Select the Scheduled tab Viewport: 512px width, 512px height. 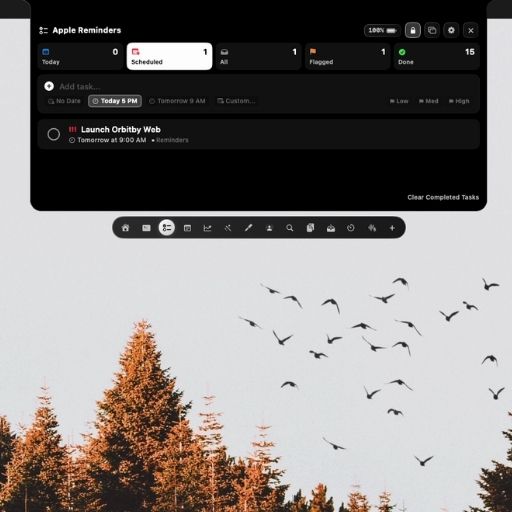tap(169, 56)
